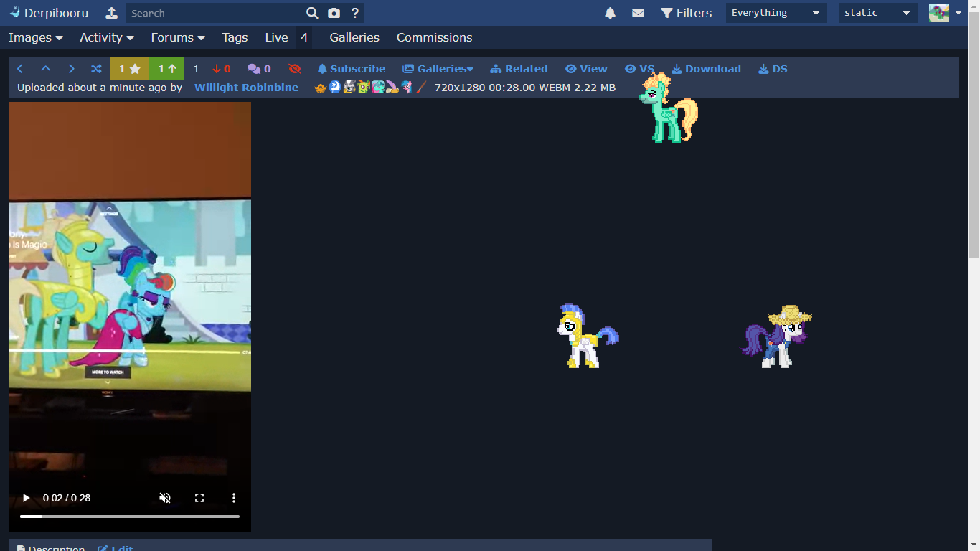This screenshot has width=980, height=551.
Task: Open the upload image icon
Action: pyautogui.click(x=111, y=13)
